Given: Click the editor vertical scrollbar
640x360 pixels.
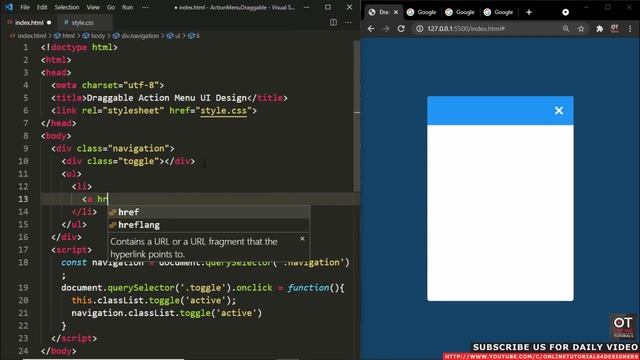Looking at the screenshot, I should 356,116.
